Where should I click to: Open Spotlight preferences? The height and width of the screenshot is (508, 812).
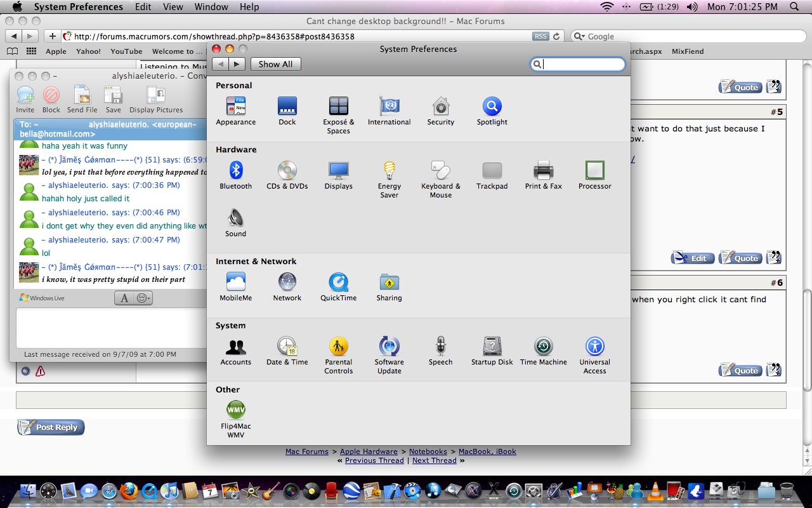tap(492, 112)
